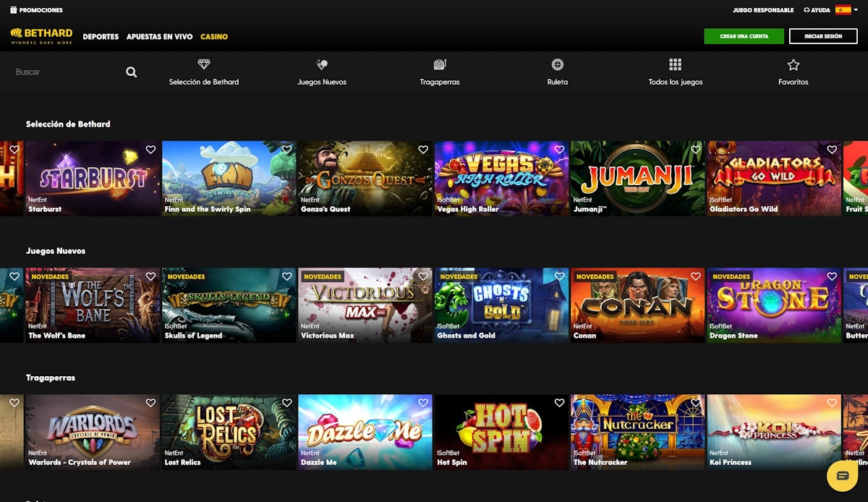Go to Apuestas en Vivo tab
Image resolution: width=868 pixels, height=502 pixels.
click(x=159, y=37)
